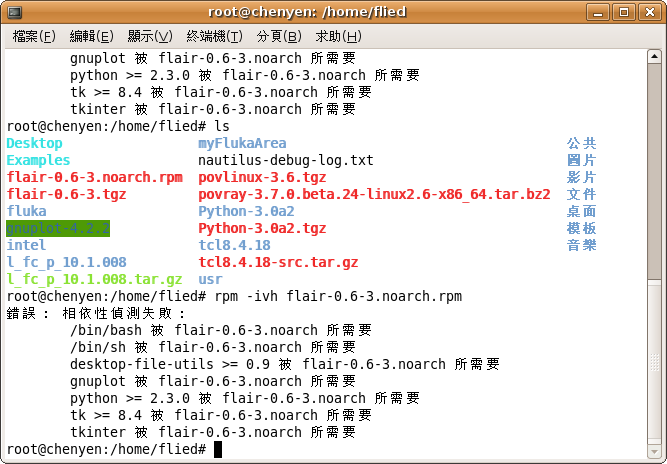This screenshot has height=464, width=667.
Task: Click the ls command at the prompt
Action: 222,126
